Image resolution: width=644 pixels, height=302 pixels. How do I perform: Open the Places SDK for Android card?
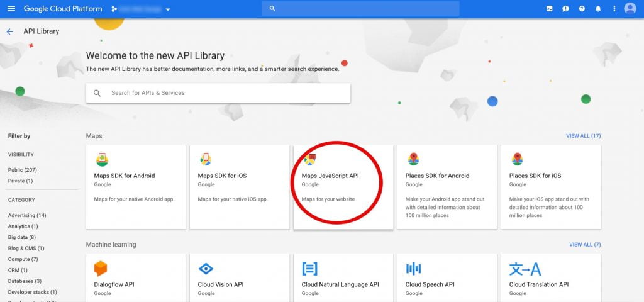[447, 187]
